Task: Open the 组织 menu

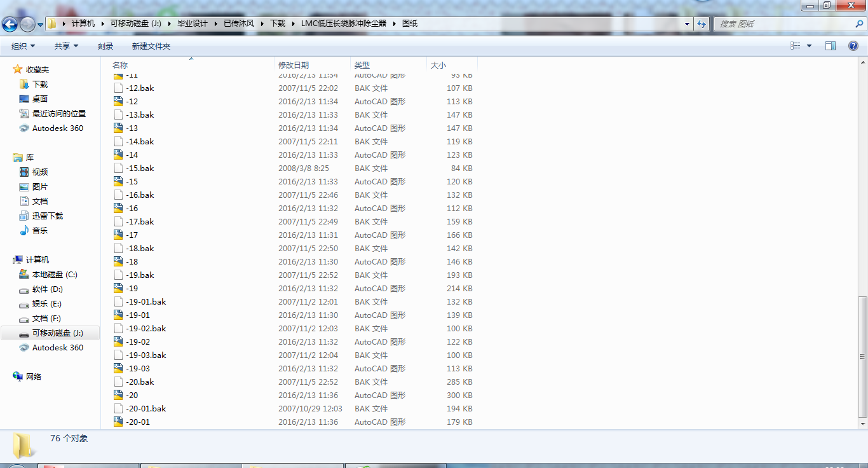Action: click(x=24, y=46)
